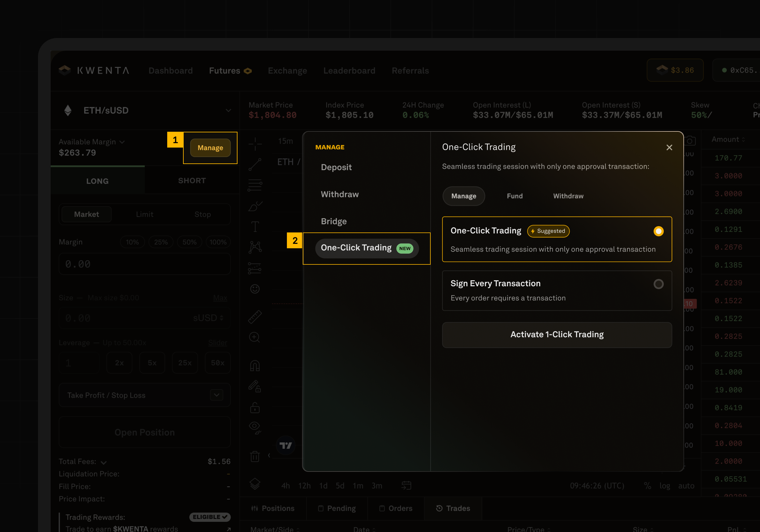Screen dimensions: 760x532
Task: Expand the ETH/sUSD market selector
Action: (x=228, y=110)
